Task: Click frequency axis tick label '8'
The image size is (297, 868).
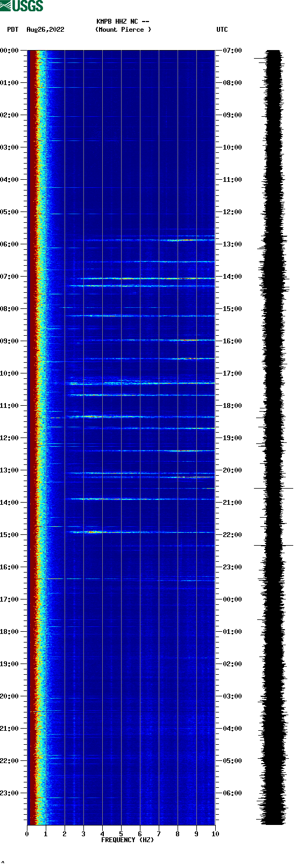Action: (x=178, y=834)
